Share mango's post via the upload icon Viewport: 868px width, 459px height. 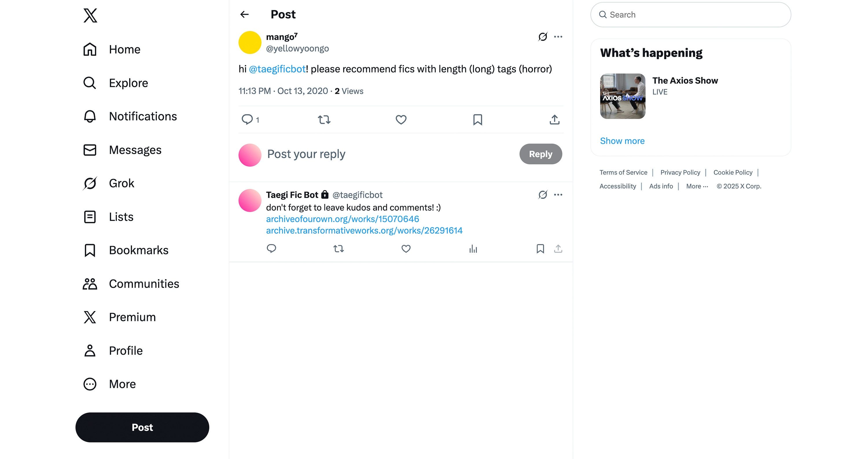click(x=554, y=120)
